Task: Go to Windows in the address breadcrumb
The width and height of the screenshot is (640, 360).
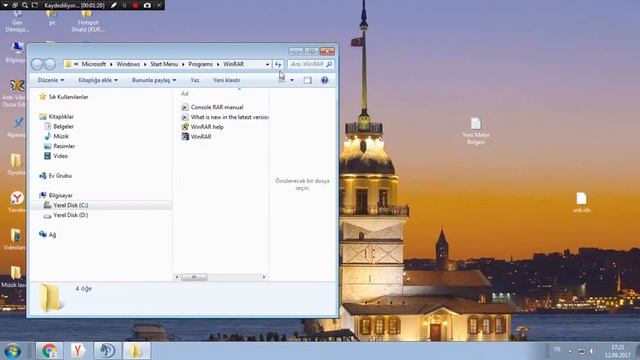Action: pyautogui.click(x=128, y=64)
